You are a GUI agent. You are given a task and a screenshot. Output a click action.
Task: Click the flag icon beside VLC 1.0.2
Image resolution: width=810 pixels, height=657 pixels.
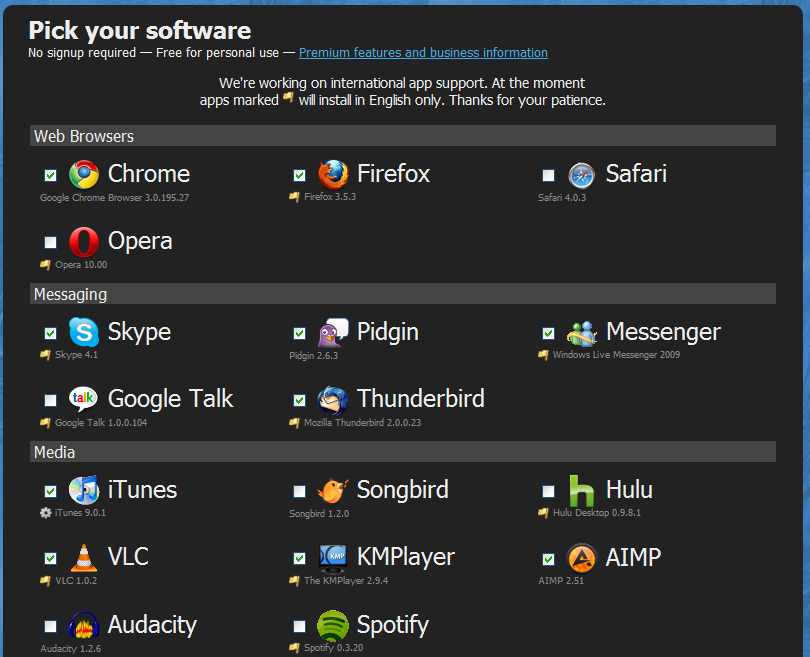(x=45, y=581)
